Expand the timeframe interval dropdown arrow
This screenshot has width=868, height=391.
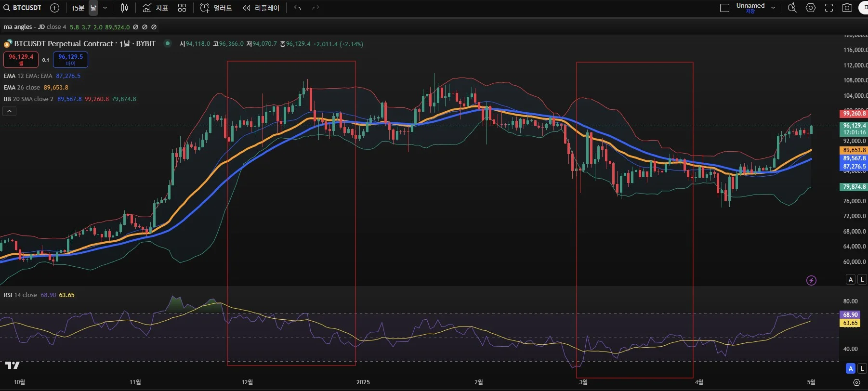point(105,8)
